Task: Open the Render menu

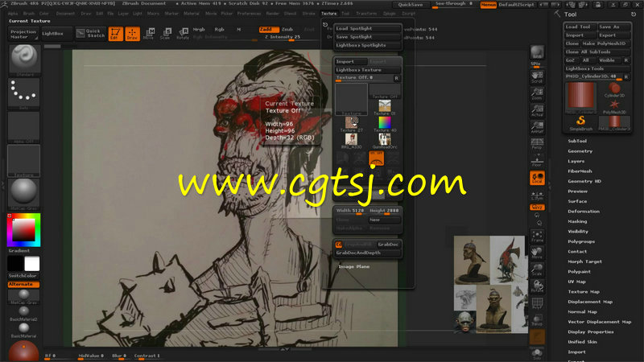Action: click(x=272, y=14)
